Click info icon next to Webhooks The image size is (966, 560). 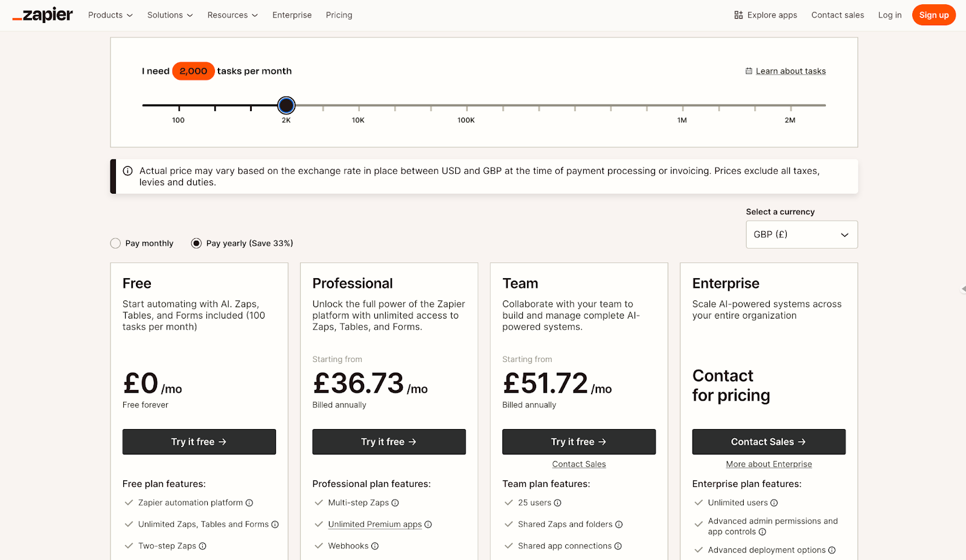click(374, 546)
